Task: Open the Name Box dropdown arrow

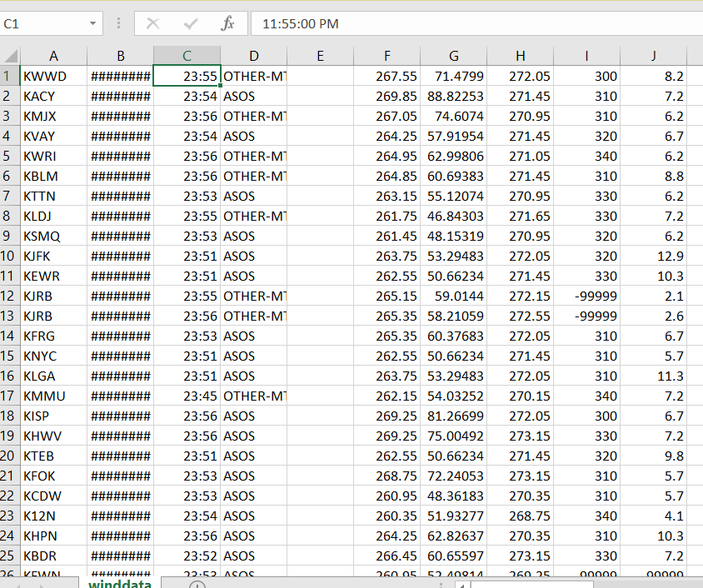Action: pos(92,23)
